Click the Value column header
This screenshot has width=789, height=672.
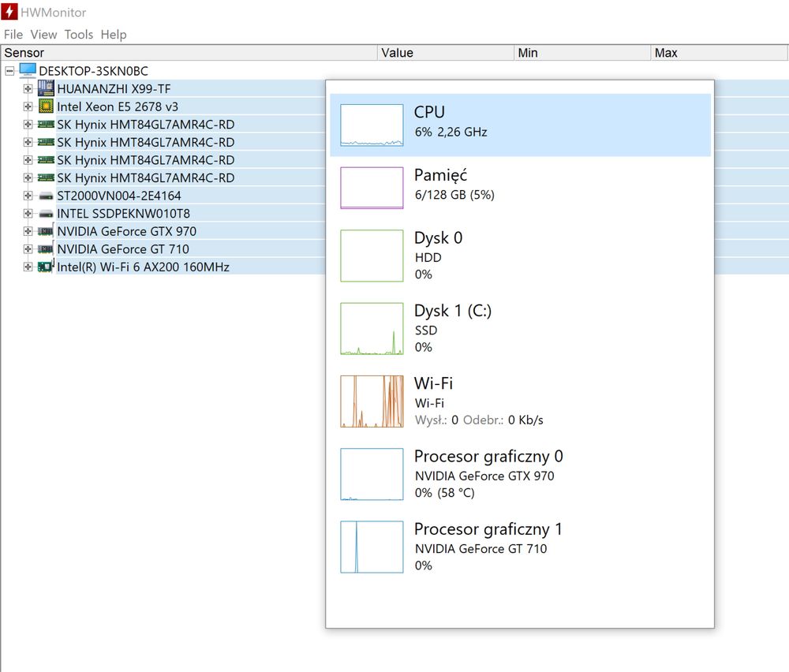[x=445, y=53]
